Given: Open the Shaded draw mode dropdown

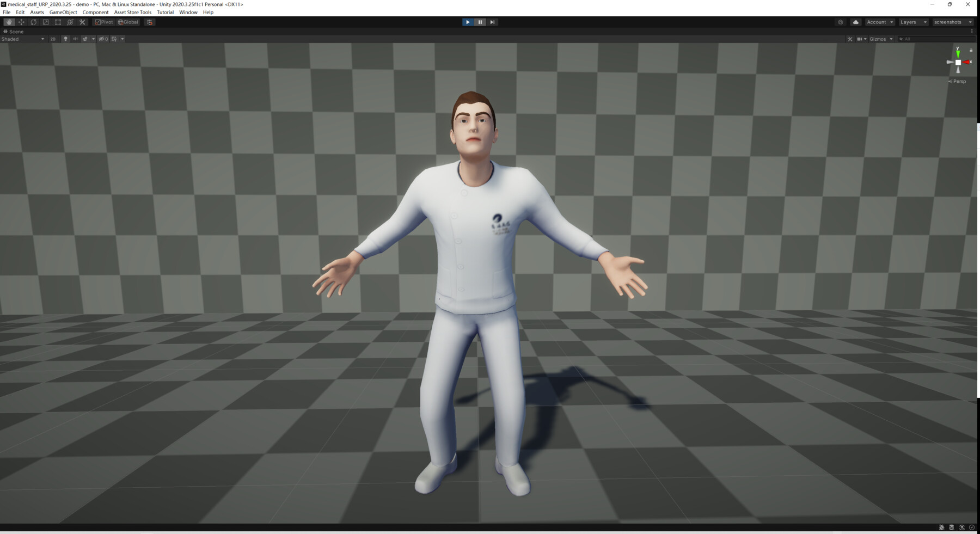Looking at the screenshot, I should [23, 39].
